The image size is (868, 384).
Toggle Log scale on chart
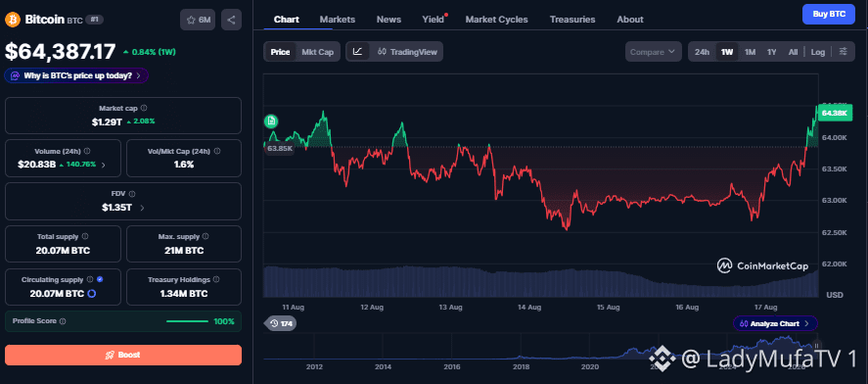[818, 52]
